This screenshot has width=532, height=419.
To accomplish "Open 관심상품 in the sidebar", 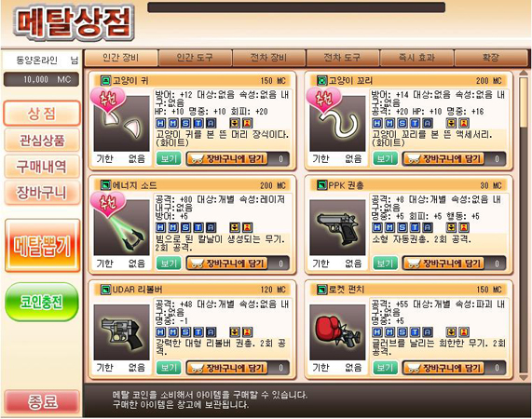I will click(x=42, y=141).
